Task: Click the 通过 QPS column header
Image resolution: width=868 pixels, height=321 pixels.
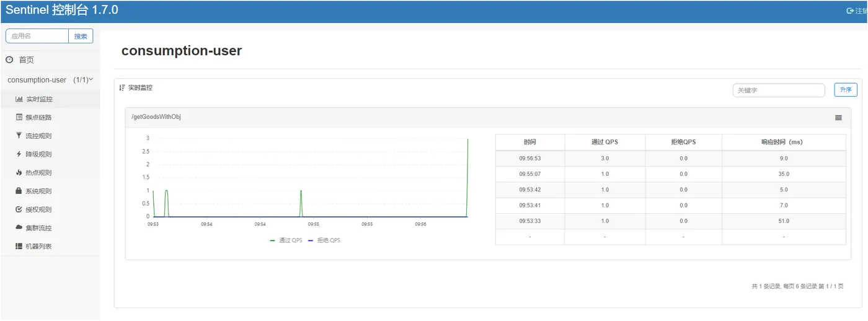Action: coord(605,142)
